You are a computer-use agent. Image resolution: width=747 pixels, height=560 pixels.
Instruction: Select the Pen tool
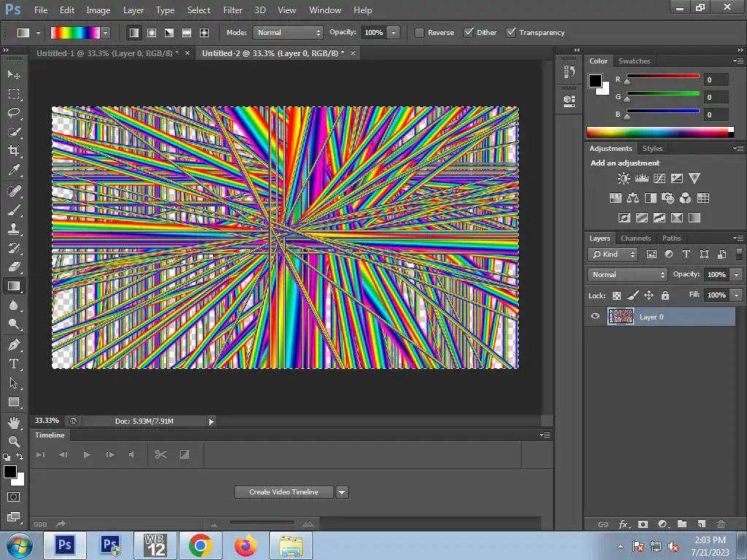tap(14, 345)
